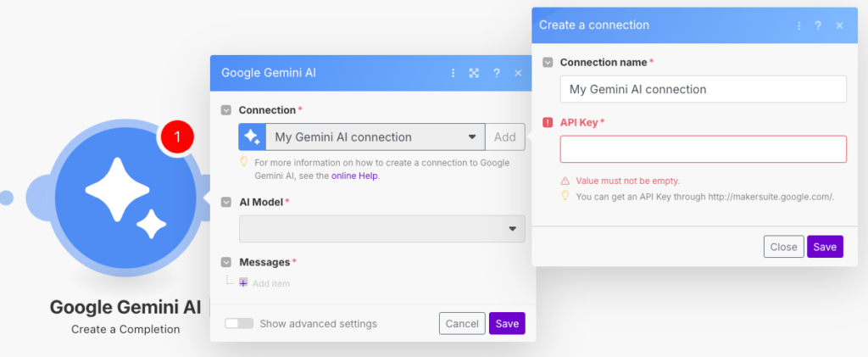Click the lightbulb hint icon under API Key
This screenshot has width=868, height=357.
click(565, 195)
